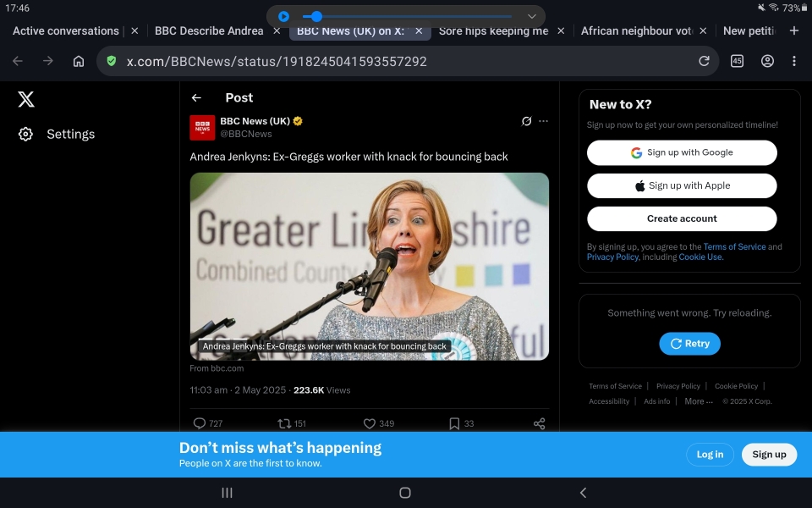Open Android recent apps button
812x508 pixels.
coord(227,493)
